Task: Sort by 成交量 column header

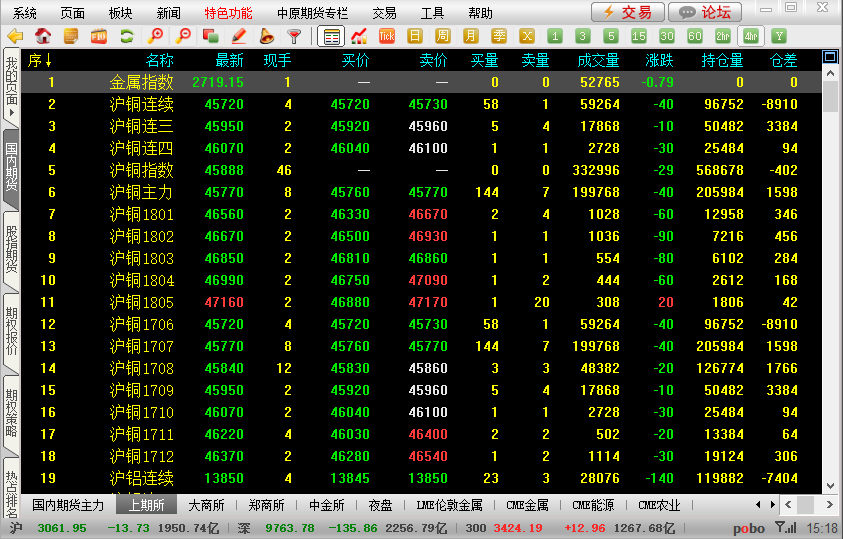Action: coord(598,60)
